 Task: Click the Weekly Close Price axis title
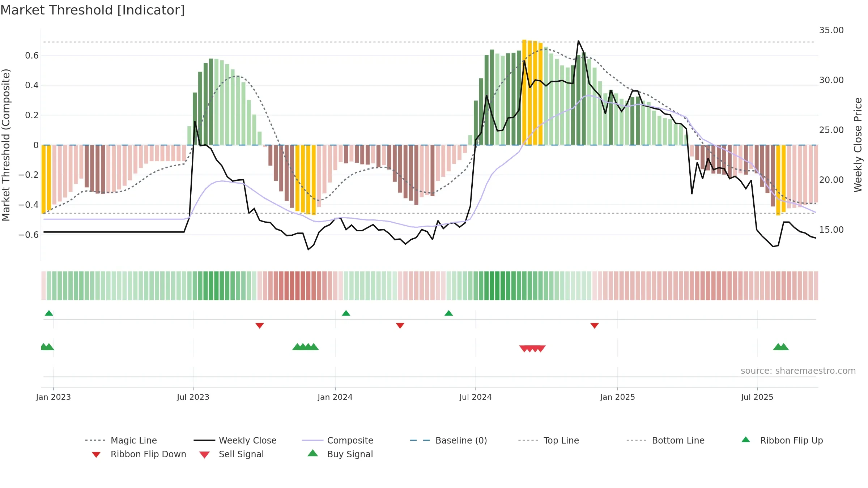(858, 145)
